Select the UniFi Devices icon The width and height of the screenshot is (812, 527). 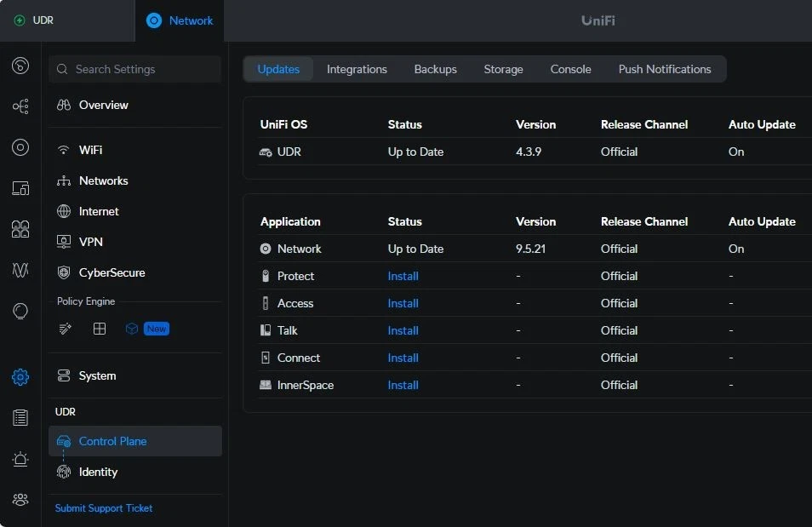click(20, 146)
